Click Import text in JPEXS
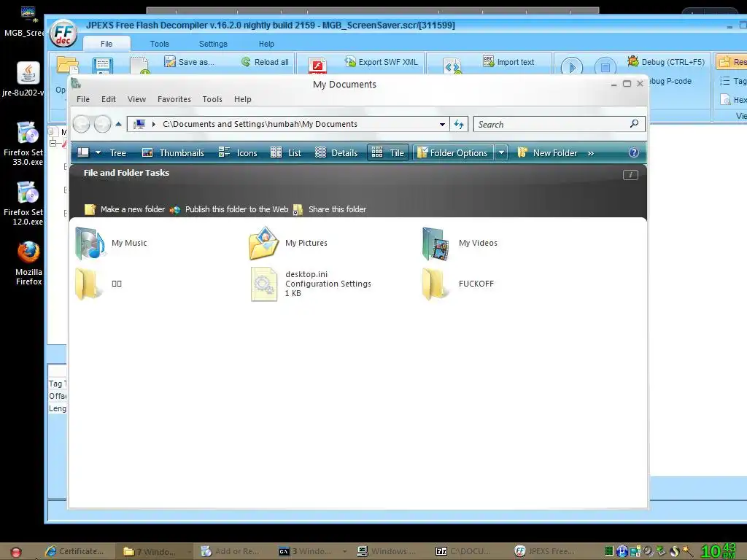This screenshot has height=560, width=747. [x=508, y=62]
